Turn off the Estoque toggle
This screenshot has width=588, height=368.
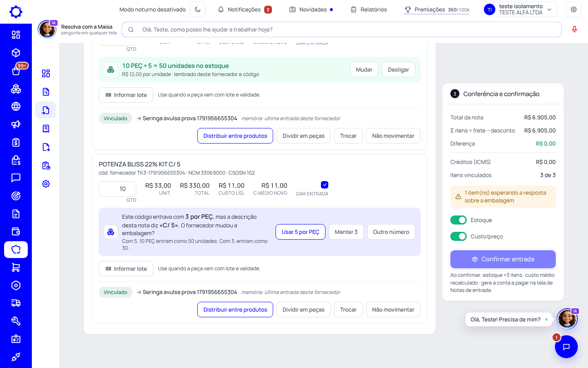(459, 220)
